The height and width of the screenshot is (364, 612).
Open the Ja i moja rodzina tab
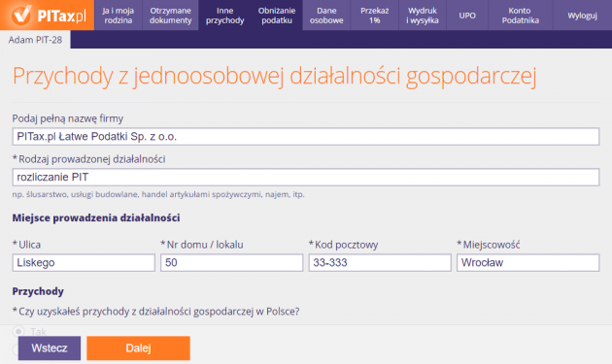coord(119,16)
